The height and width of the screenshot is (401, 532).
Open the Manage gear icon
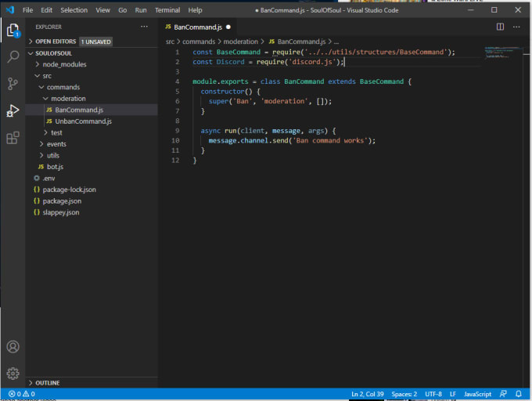click(13, 374)
